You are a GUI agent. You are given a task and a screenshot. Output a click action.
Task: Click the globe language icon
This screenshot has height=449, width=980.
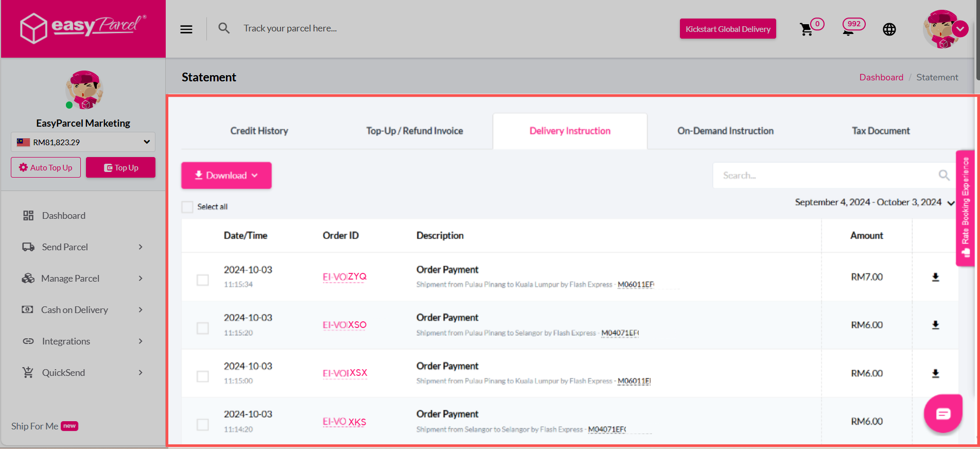pos(889,29)
